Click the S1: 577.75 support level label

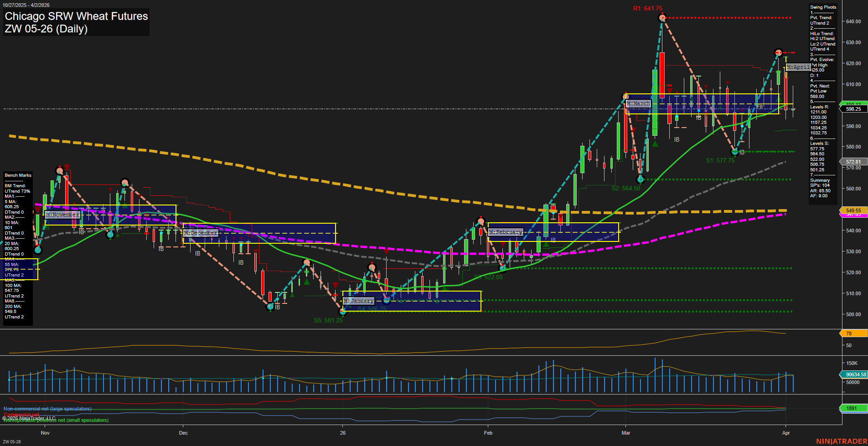721,160
